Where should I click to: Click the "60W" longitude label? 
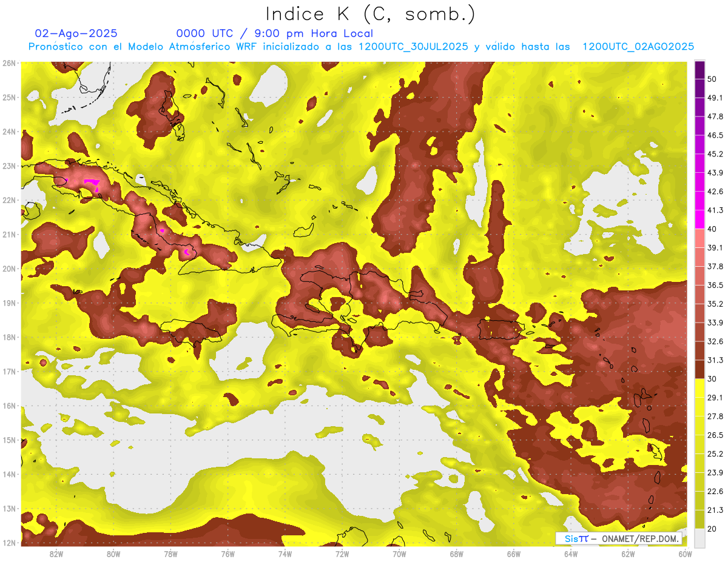tap(685, 554)
